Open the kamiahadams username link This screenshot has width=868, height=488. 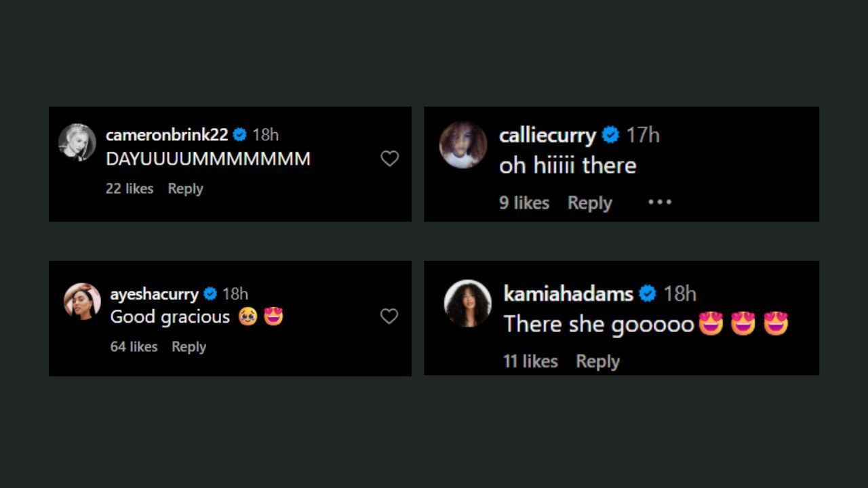click(568, 293)
